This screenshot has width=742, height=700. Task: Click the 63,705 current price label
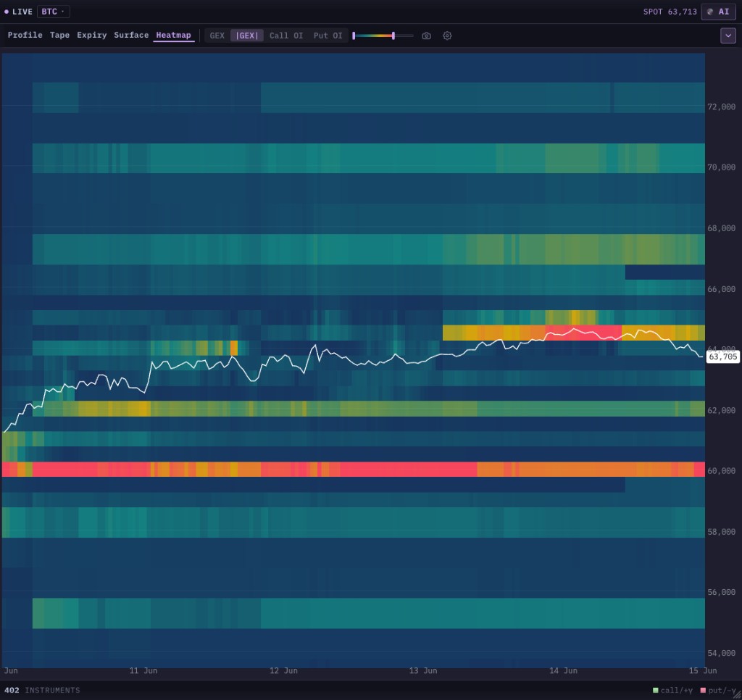[722, 357]
